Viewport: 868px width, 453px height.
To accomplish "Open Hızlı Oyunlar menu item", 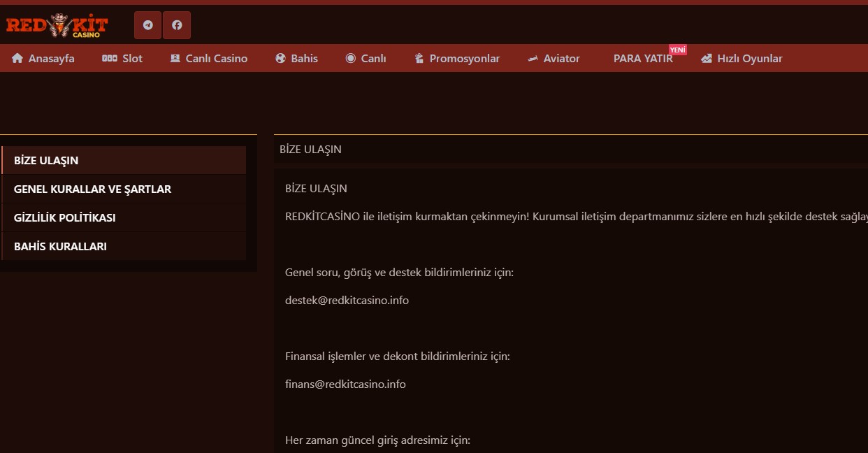I will [x=742, y=59].
